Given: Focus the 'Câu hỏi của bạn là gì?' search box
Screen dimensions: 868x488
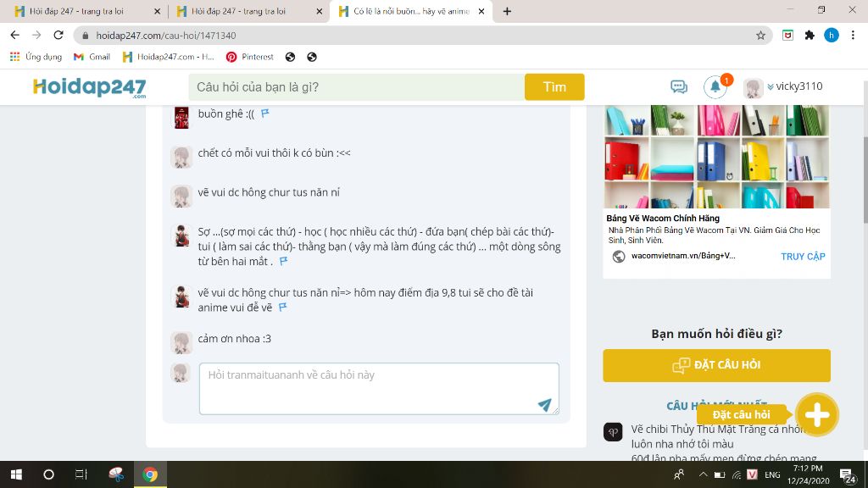Looking at the screenshot, I should (x=357, y=87).
